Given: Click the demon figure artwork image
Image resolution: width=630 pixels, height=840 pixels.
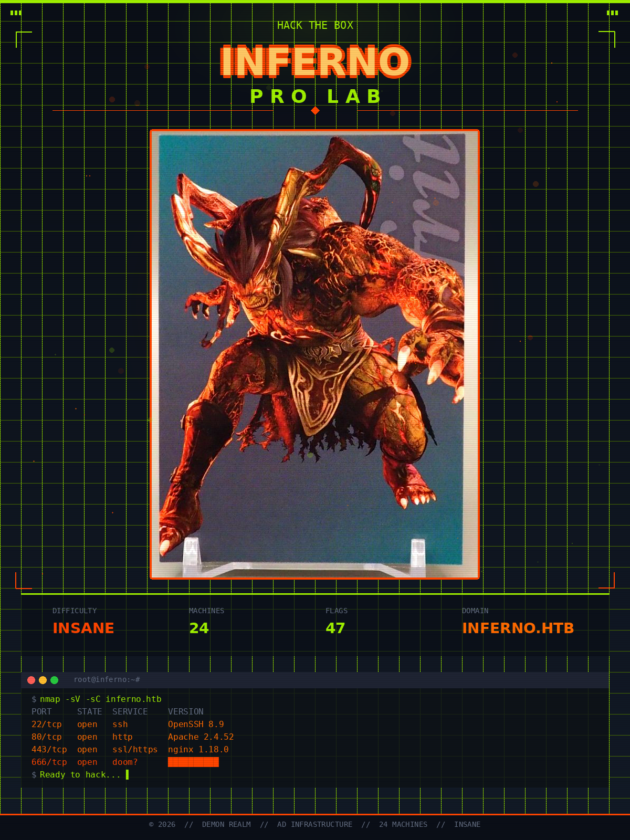Looking at the screenshot, I should click(x=314, y=354).
